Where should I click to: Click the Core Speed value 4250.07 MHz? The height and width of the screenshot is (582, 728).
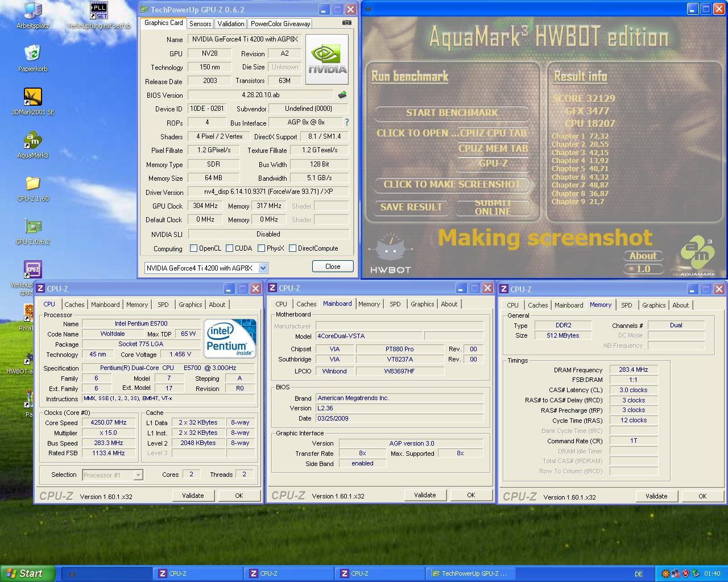click(x=109, y=422)
